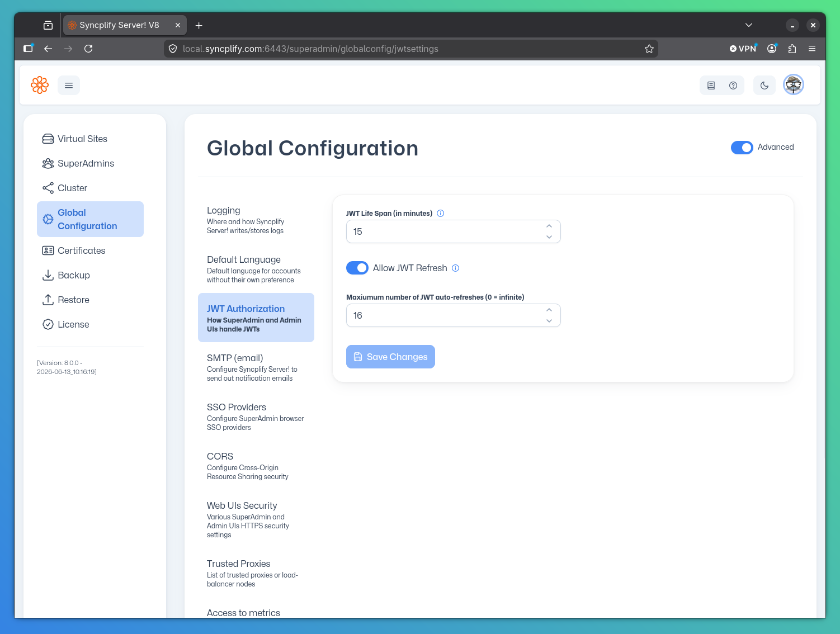Click the maximum JWT auto-refreshes field

point(454,315)
